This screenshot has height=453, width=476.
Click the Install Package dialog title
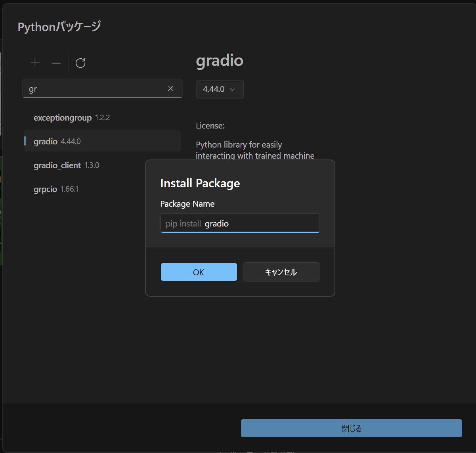pos(200,183)
